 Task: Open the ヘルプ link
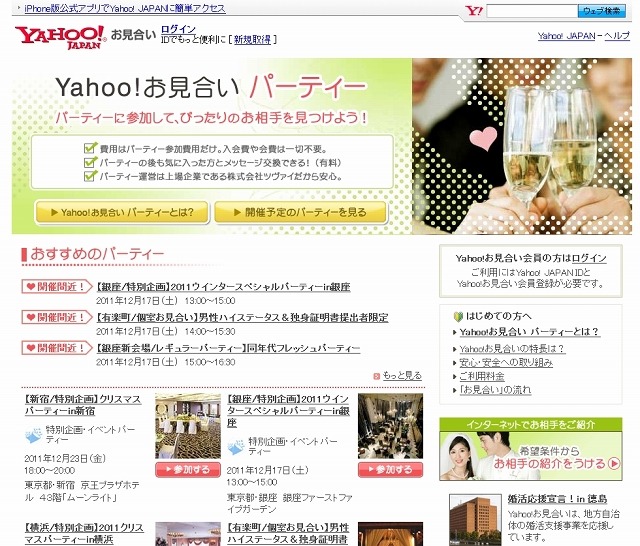click(x=617, y=36)
